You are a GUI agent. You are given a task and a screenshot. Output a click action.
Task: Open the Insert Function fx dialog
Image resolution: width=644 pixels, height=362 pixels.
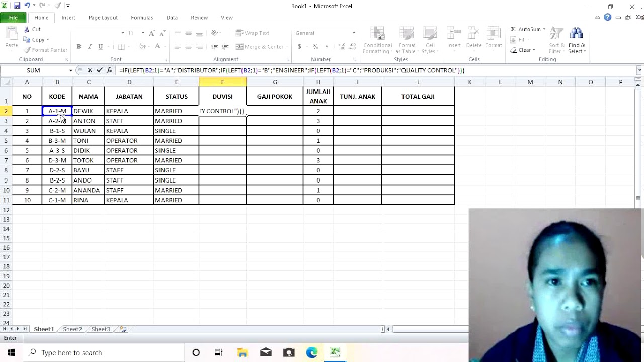tap(109, 70)
